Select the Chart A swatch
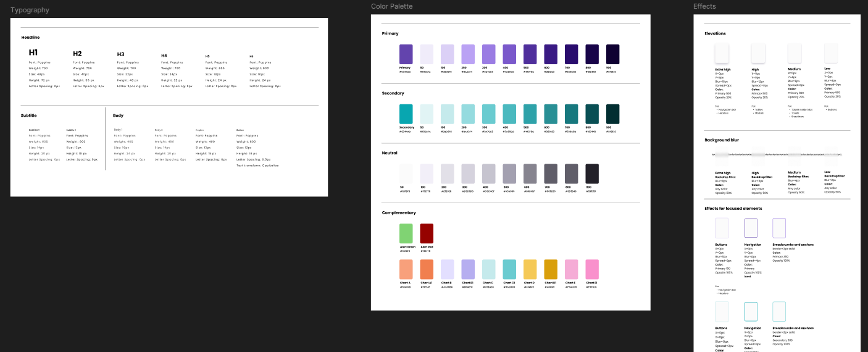The width and height of the screenshot is (868, 352). (x=406, y=269)
